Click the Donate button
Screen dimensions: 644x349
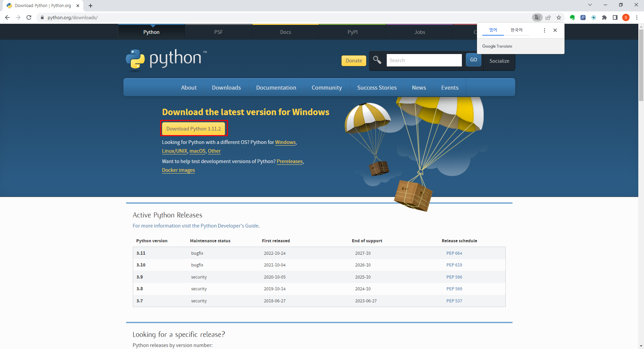click(354, 61)
